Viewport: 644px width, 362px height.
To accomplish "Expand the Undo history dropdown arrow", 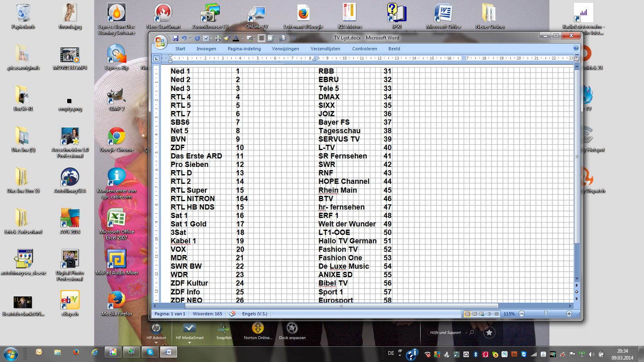I will [190, 39].
